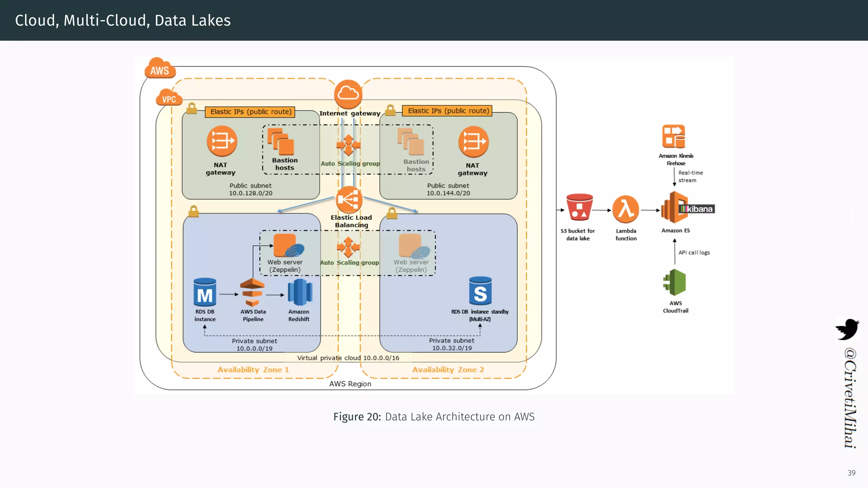Image resolution: width=868 pixels, height=488 pixels.
Task: Click the Private subnet 10.0.32.0/19 text
Action: coord(452,344)
